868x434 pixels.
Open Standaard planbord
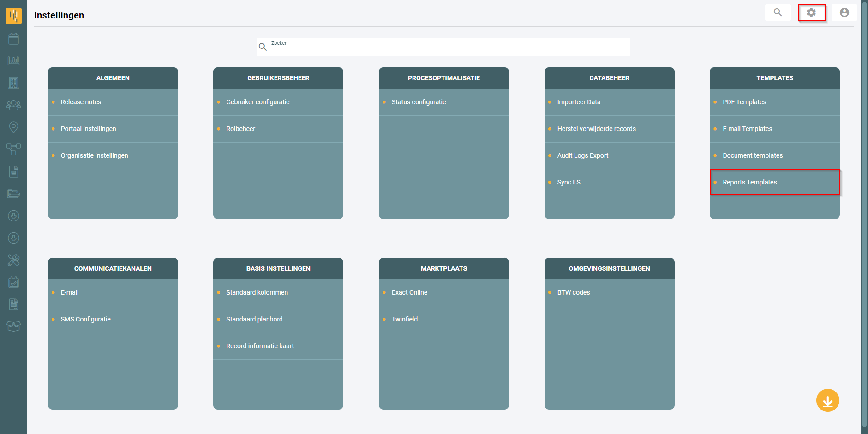278,319
